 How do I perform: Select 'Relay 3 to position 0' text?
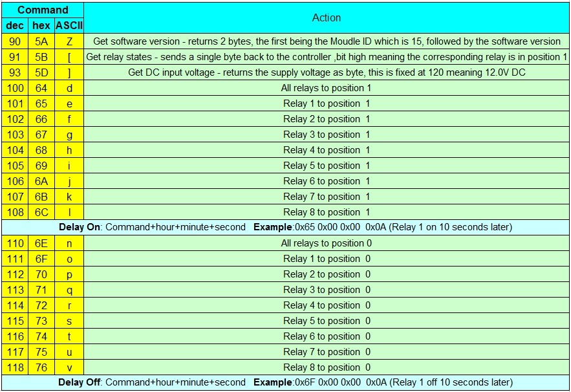327,290
